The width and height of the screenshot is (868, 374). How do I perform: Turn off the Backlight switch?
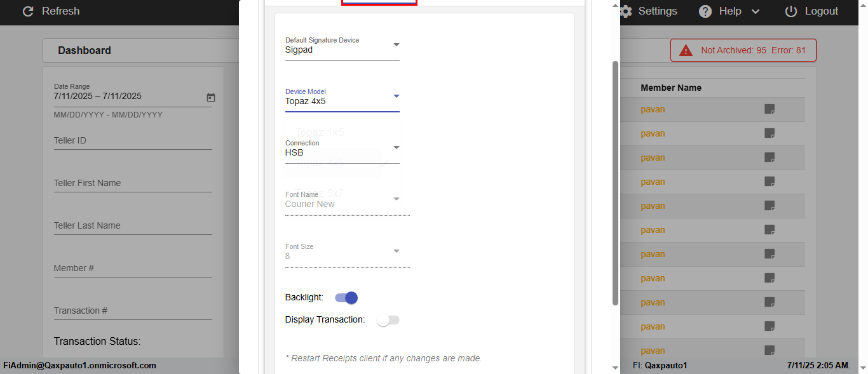(347, 298)
